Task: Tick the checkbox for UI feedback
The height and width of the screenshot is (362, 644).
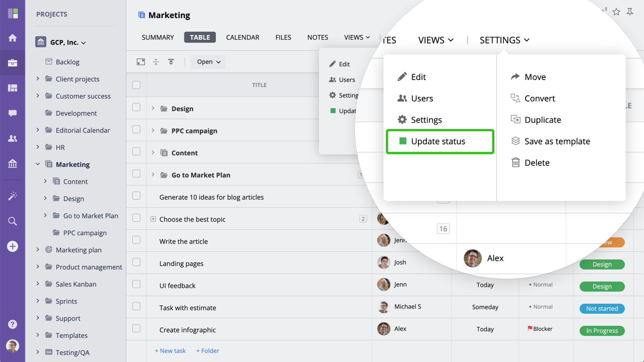Action: coord(136,284)
